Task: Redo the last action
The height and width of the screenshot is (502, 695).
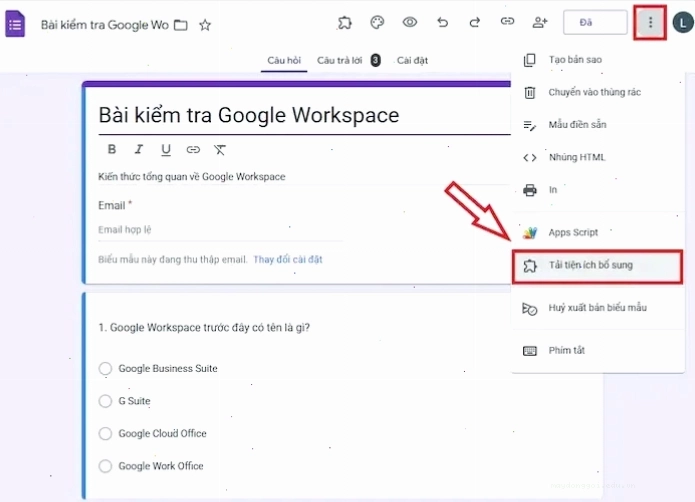Action: point(475,22)
